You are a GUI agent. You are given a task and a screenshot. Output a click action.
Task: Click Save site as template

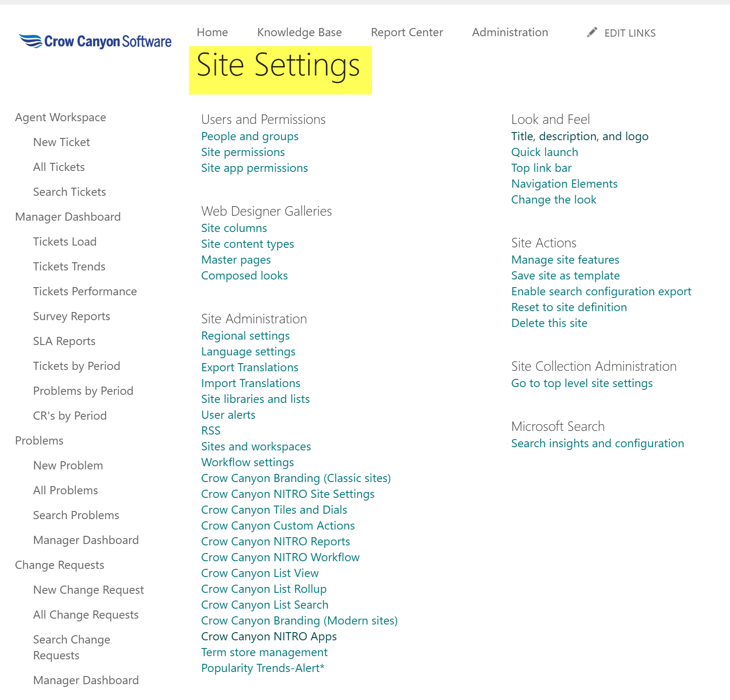[x=565, y=275]
